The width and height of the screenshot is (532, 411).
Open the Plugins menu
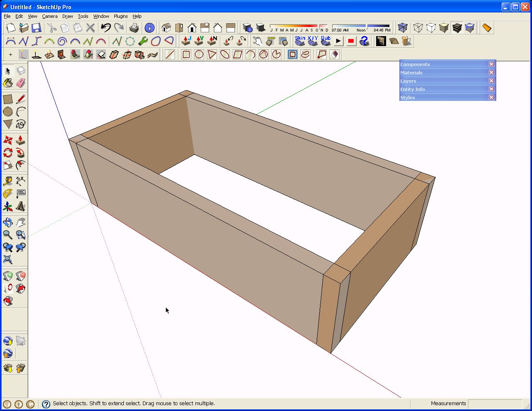(x=121, y=16)
